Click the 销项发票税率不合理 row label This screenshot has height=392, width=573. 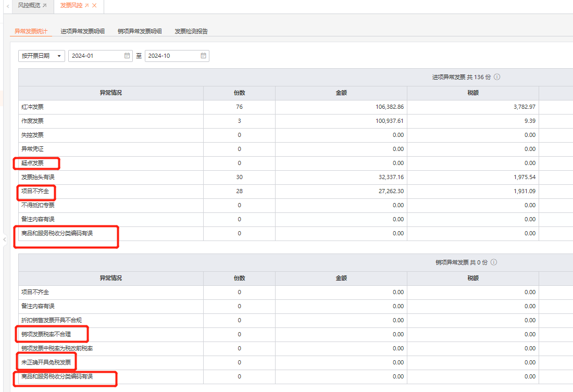pos(46,334)
